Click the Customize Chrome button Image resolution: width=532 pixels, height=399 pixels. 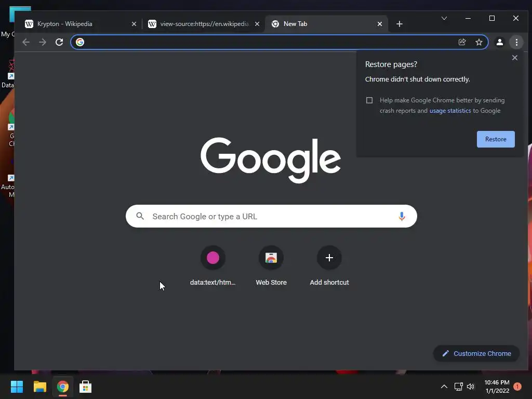(x=476, y=353)
